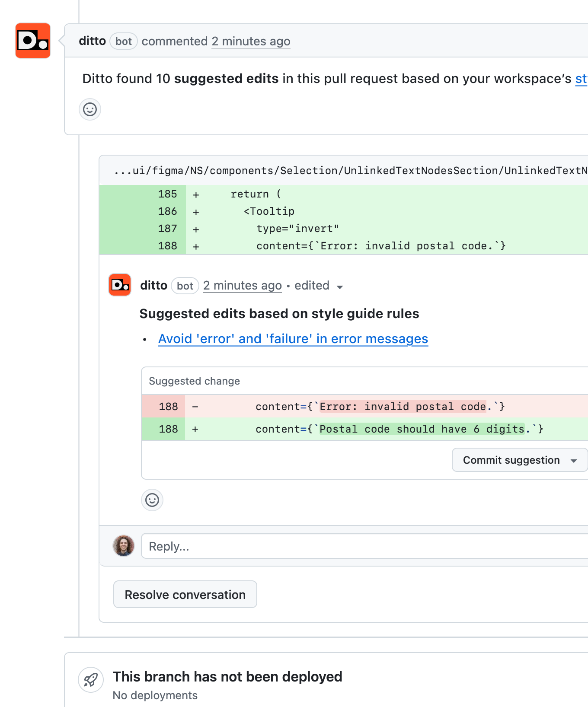Add emoji reaction to top ditto comment
Image resolution: width=588 pixels, height=707 pixels.
pyautogui.click(x=90, y=109)
